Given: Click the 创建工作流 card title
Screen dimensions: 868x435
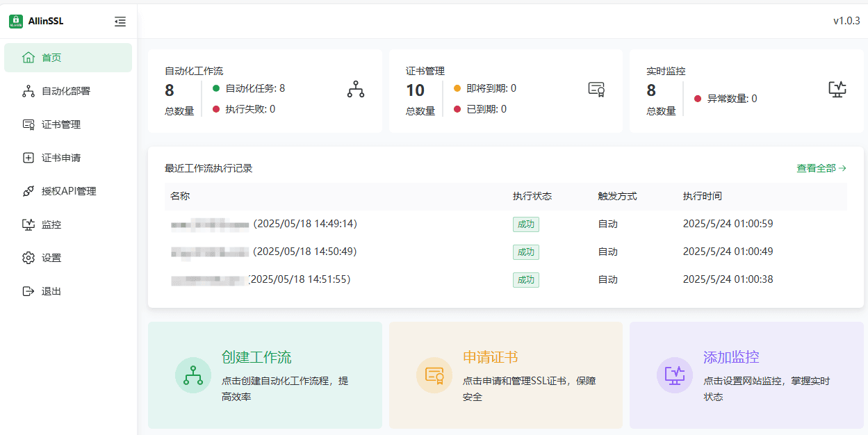Looking at the screenshot, I should pyautogui.click(x=256, y=358).
